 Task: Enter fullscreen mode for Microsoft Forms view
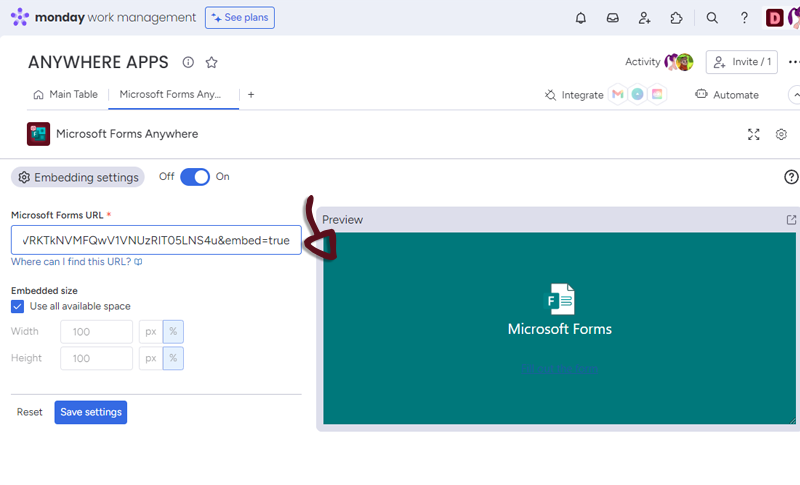754,134
